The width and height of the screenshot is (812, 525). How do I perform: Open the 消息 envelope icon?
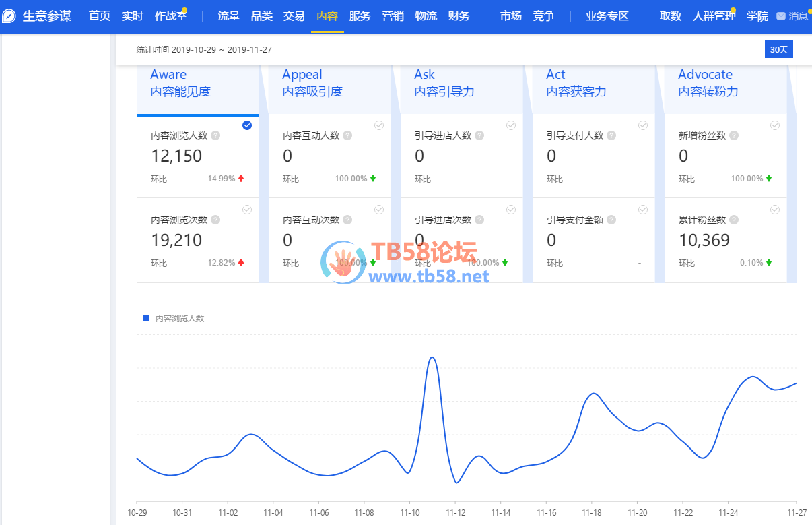[781, 16]
